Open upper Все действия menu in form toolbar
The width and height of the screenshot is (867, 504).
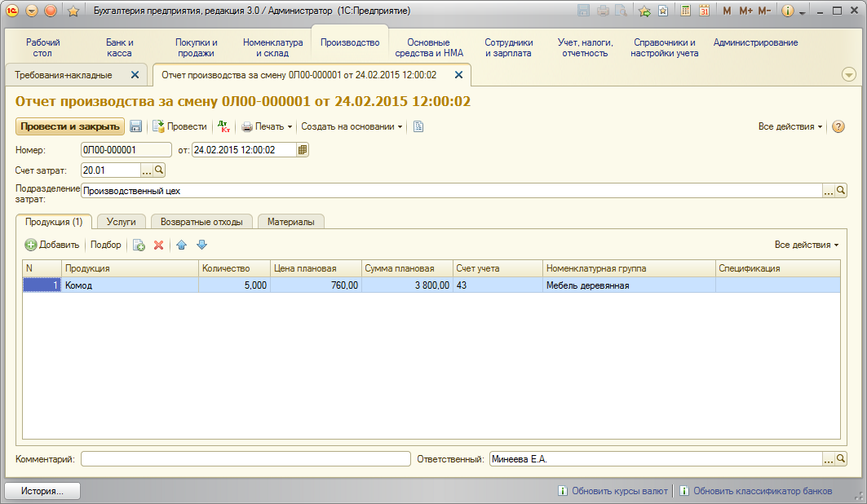pyautogui.click(x=790, y=126)
